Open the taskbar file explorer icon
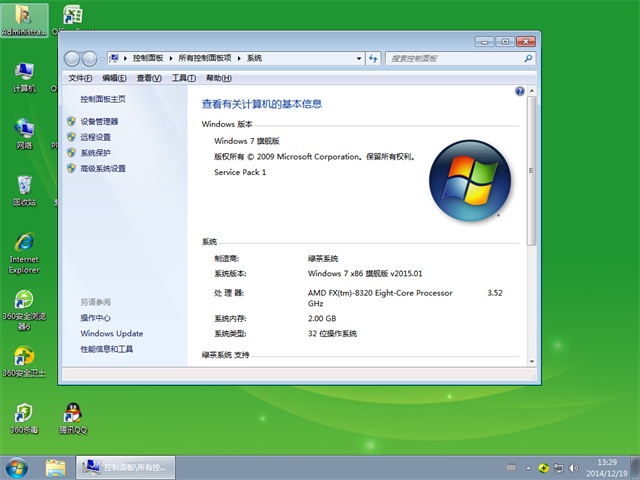Image resolution: width=640 pixels, height=480 pixels. point(56,468)
